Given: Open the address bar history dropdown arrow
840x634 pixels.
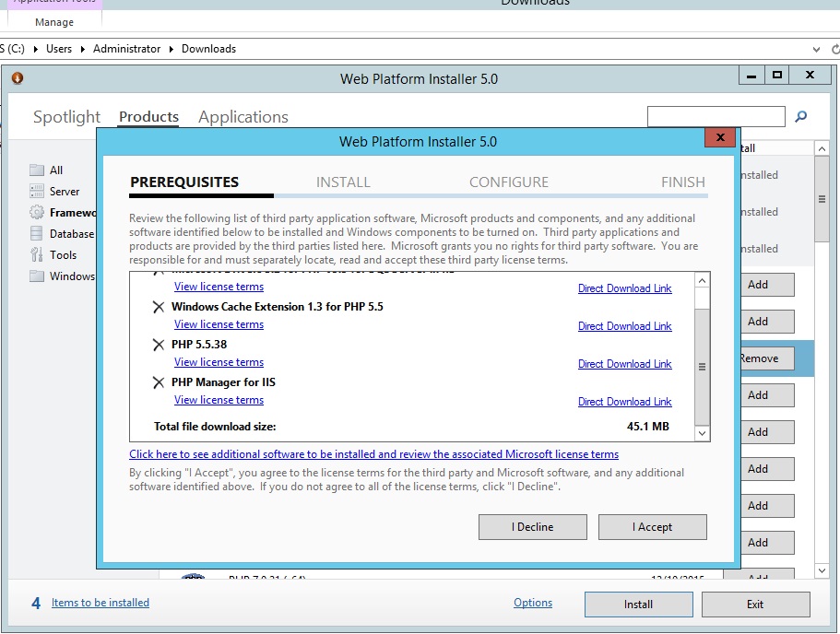Looking at the screenshot, I should [816, 49].
